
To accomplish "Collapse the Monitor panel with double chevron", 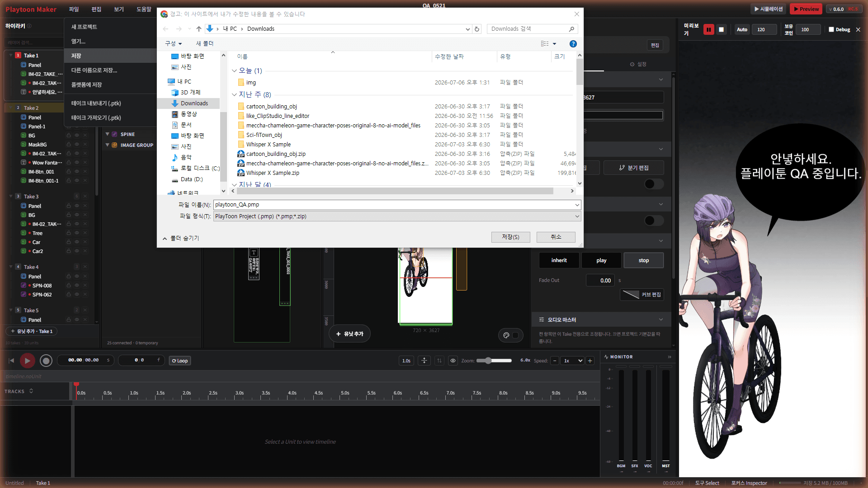I will point(670,357).
